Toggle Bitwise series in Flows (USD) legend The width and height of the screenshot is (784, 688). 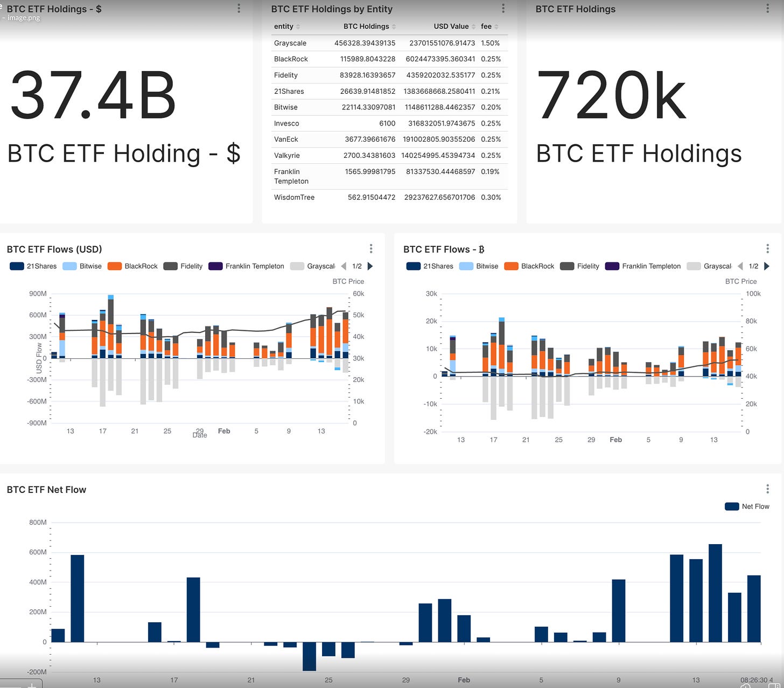click(82, 266)
